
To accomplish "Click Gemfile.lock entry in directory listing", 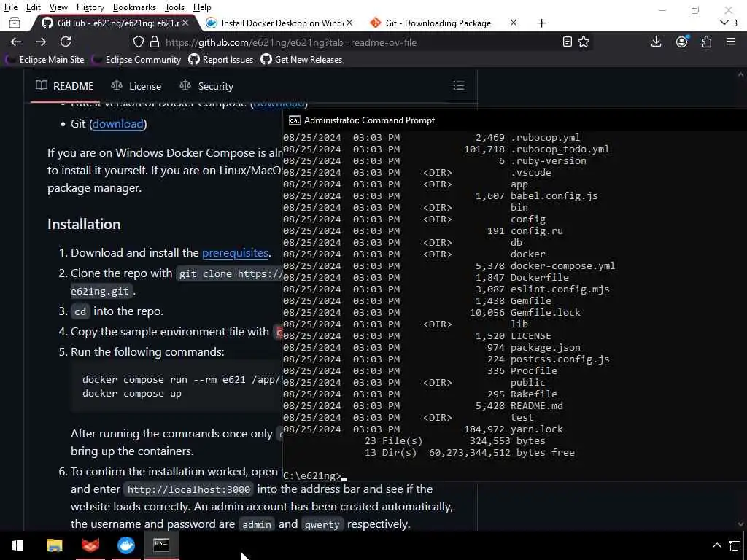I will pos(546,312).
